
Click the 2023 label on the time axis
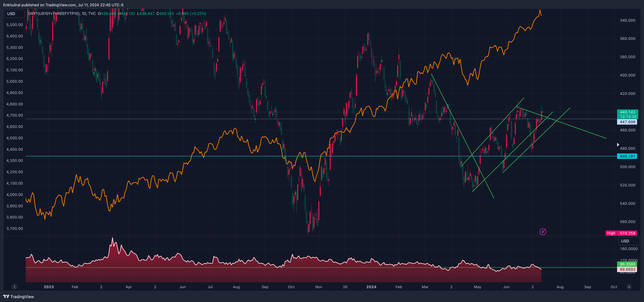click(49, 287)
